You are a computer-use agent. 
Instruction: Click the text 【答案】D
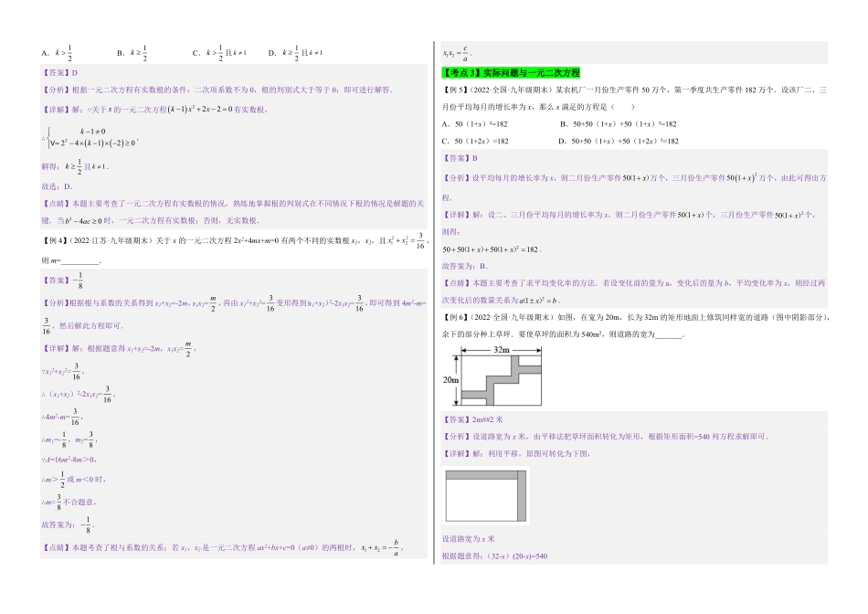(59, 72)
